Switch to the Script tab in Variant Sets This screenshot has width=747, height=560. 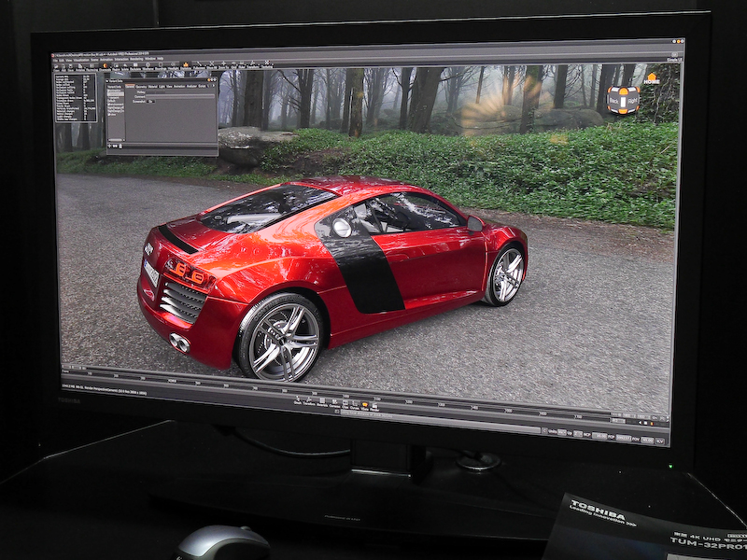click(202, 86)
